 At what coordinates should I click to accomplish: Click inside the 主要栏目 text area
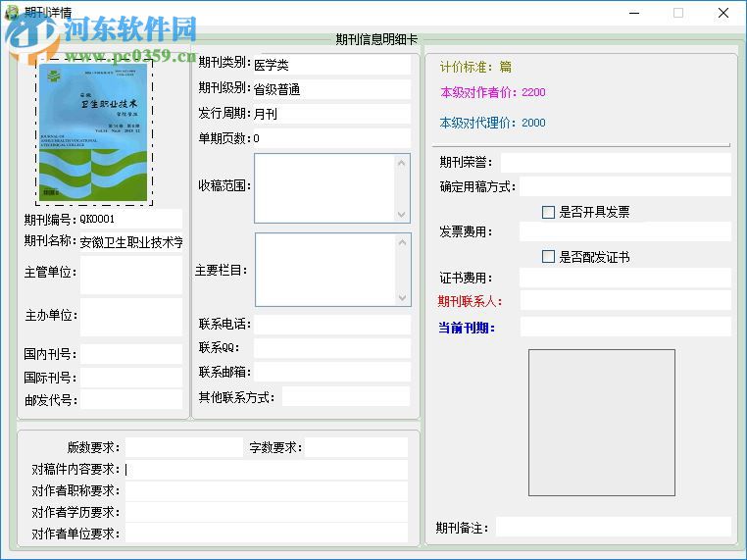326,270
